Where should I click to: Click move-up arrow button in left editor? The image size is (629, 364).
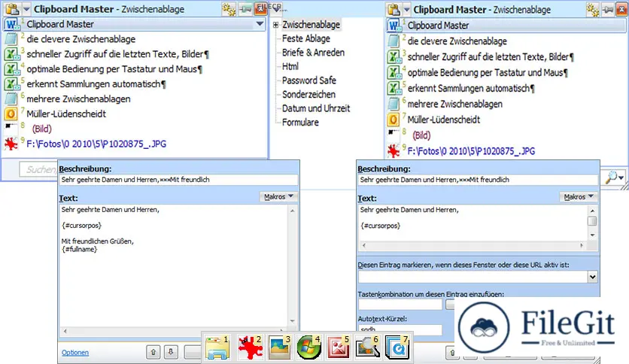(153, 353)
